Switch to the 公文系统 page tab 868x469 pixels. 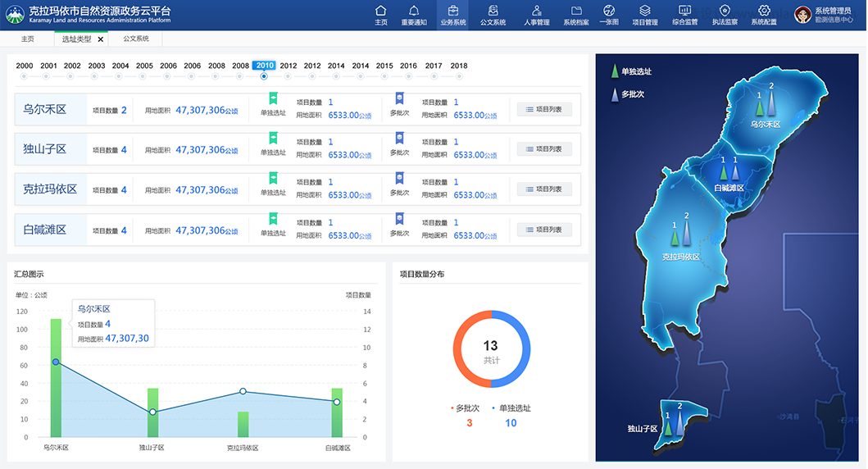tap(136, 39)
